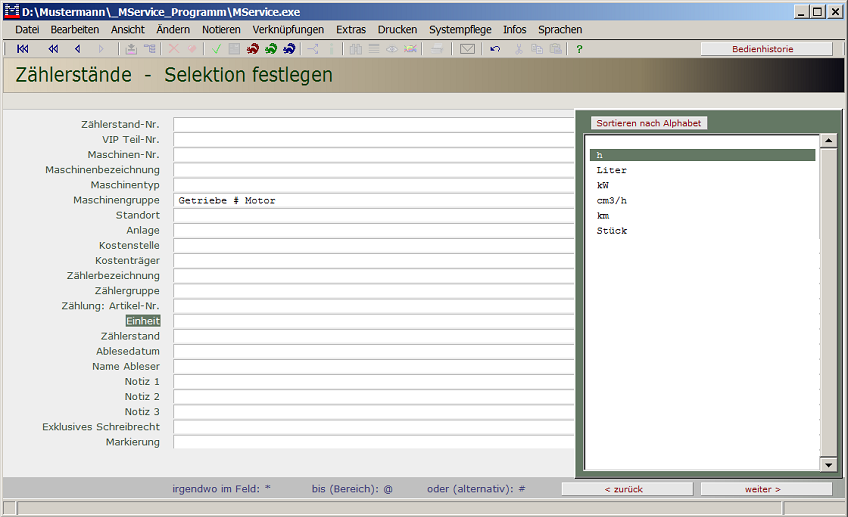
Task: Click the 'Sortieren nach Alphabet' button
Action: (648, 123)
